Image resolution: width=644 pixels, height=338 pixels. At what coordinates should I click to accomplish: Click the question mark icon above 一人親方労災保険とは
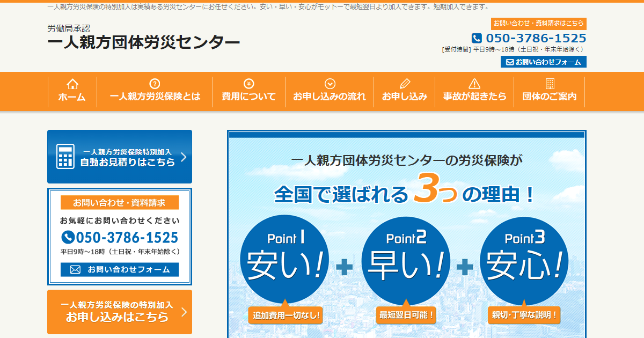click(155, 84)
